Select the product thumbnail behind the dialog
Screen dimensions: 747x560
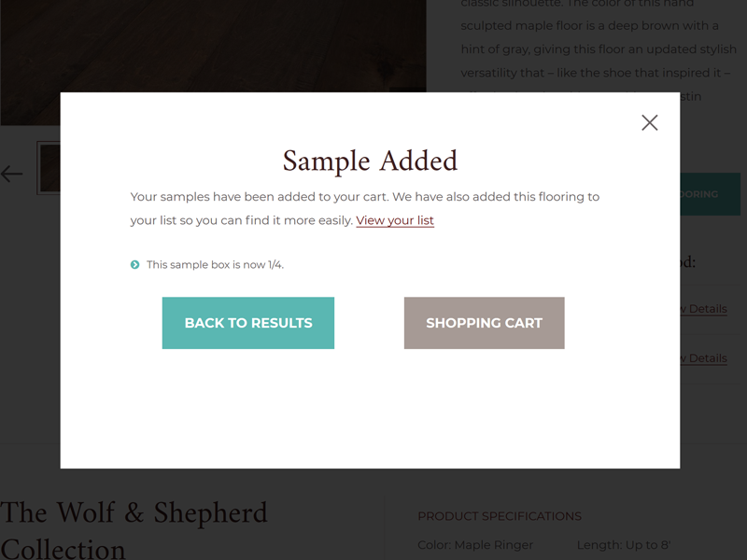pyautogui.click(x=49, y=168)
